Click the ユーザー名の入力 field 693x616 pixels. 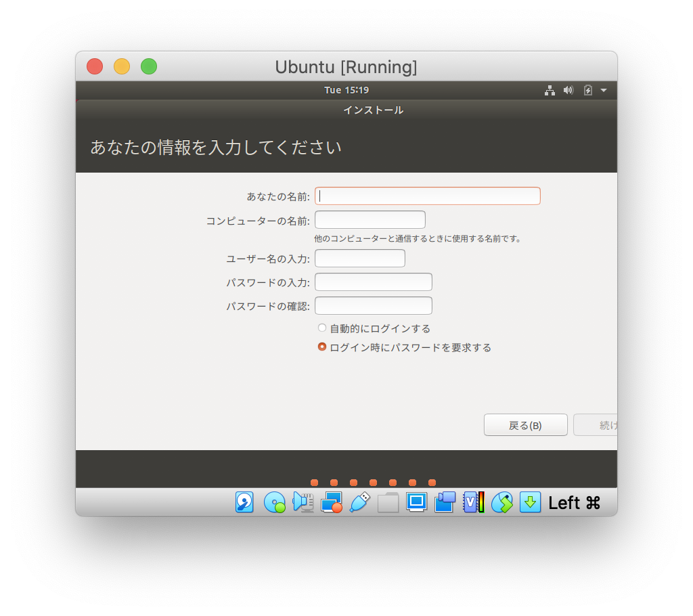pos(360,259)
